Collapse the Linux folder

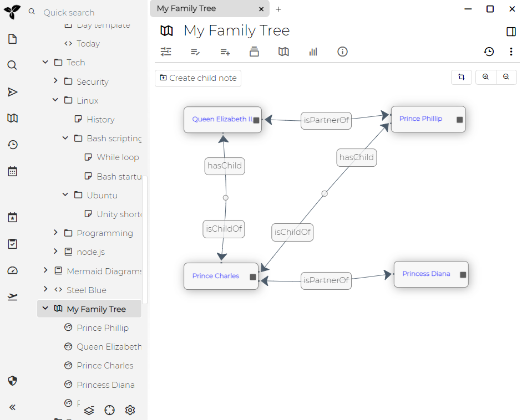54,100
